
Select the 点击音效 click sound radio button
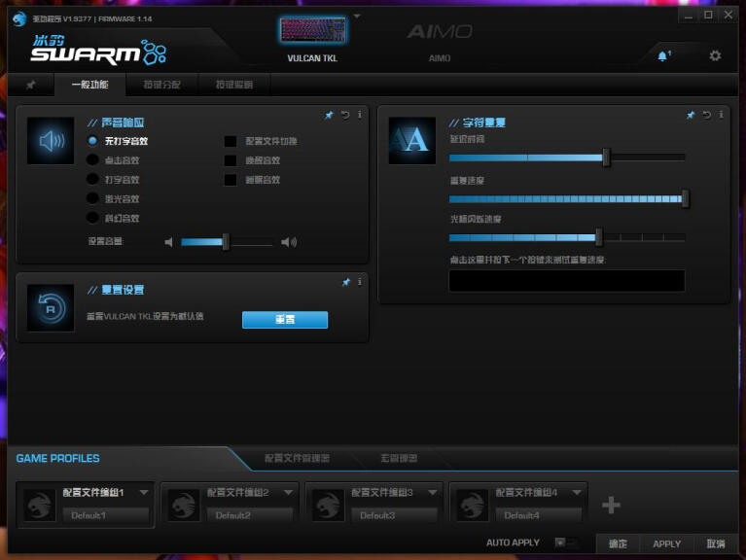click(x=93, y=160)
